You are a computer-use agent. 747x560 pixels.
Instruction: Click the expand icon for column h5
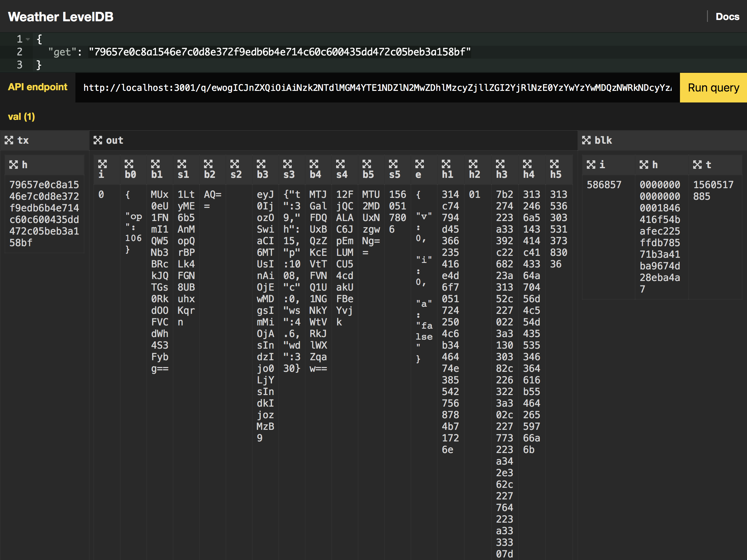(x=555, y=164)
